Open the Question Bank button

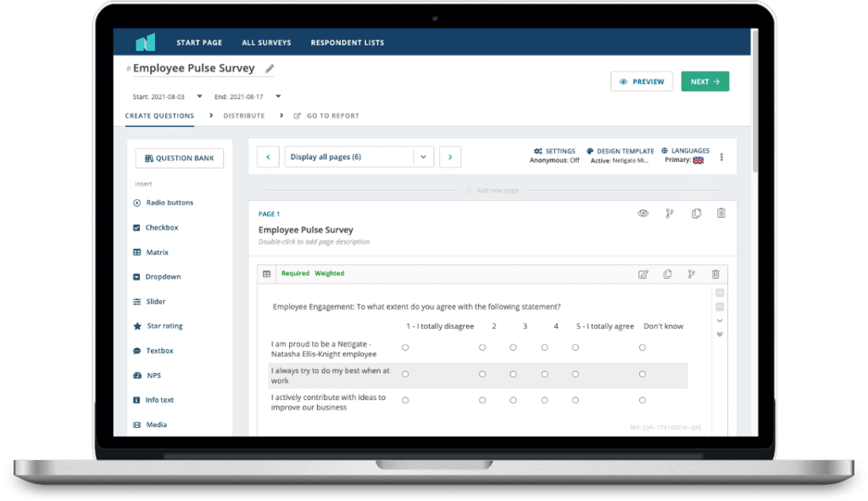[179, 158]
